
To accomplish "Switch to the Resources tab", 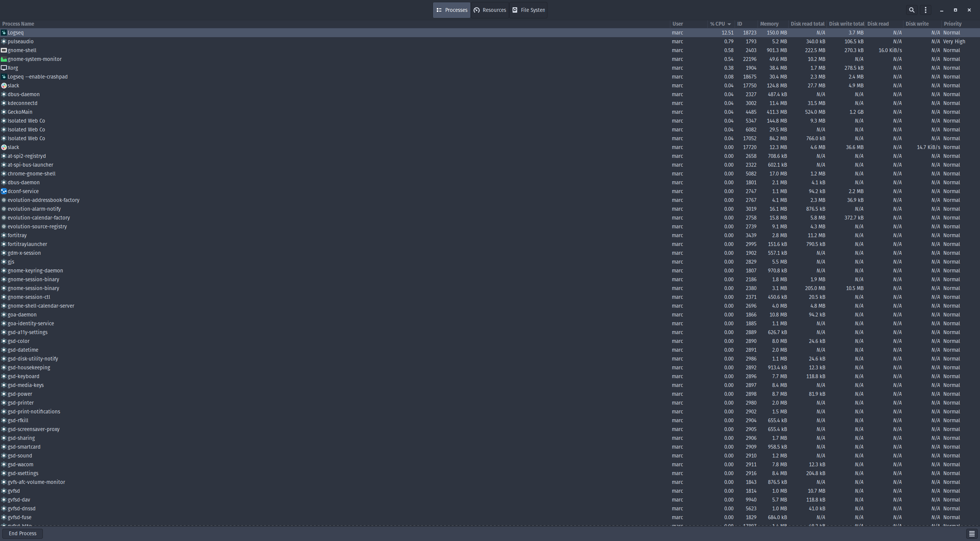I will coord(490,10).
